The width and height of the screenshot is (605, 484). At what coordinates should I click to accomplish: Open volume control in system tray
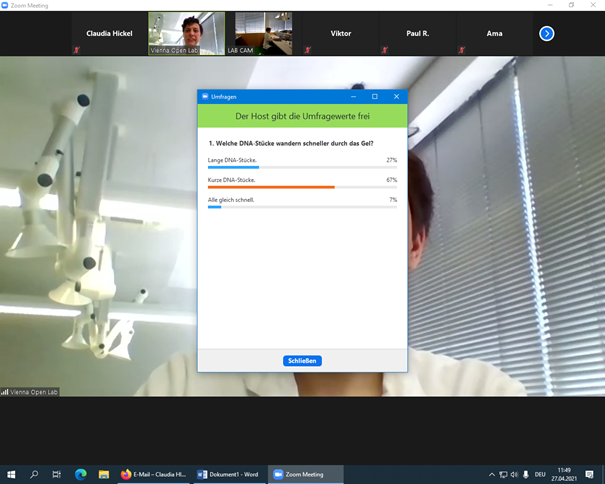coord(513,474)
